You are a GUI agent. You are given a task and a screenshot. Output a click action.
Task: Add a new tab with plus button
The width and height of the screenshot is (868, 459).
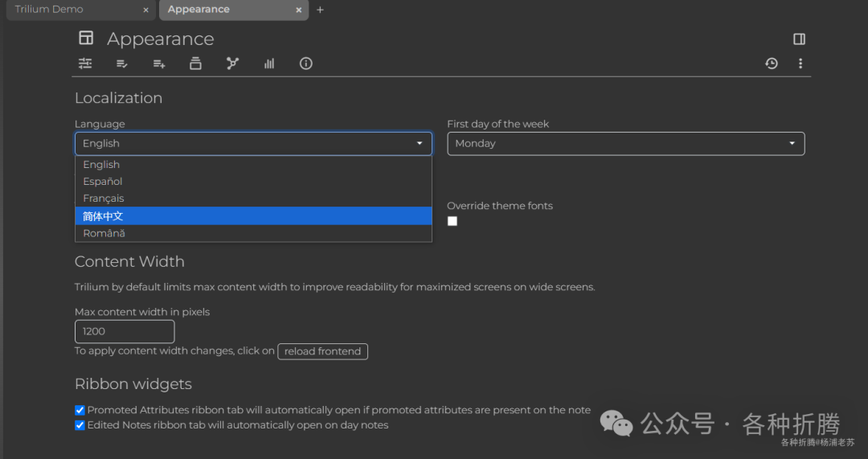tap(320, 10)
